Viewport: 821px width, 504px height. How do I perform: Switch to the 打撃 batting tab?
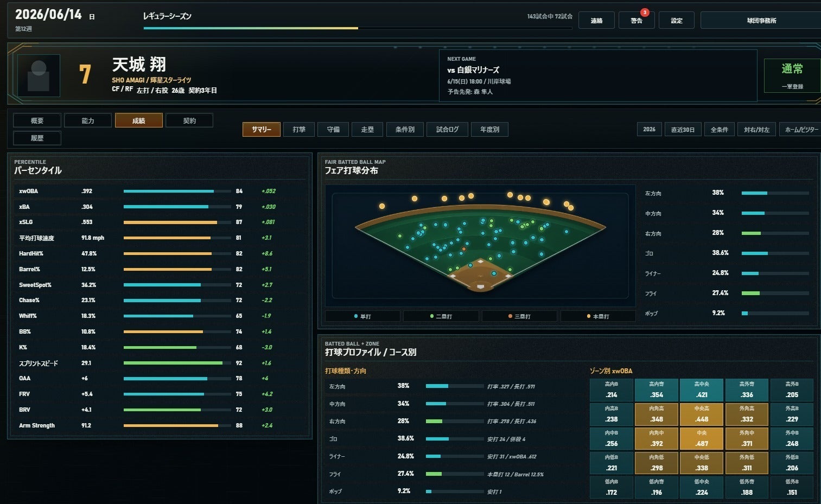click(x=299, y=129)
